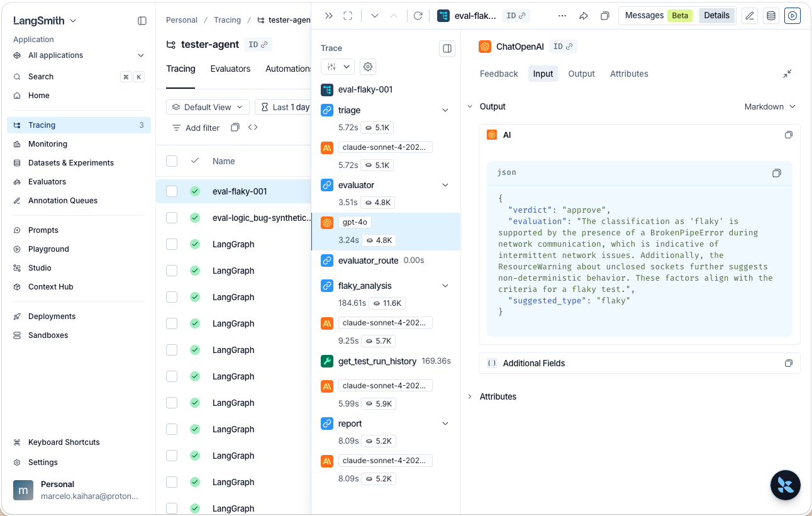The width and height of the screenshot is (812, 516).
Task: Copy the tester-agent project ID
Action: click(x=258, y=45)
